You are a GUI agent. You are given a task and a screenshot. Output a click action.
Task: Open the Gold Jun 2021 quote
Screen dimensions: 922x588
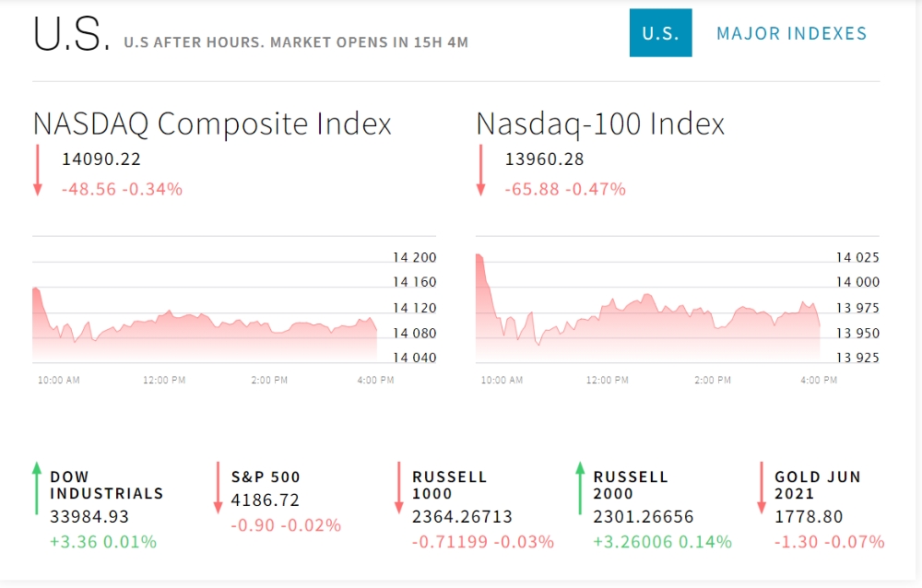pos(817,485)
